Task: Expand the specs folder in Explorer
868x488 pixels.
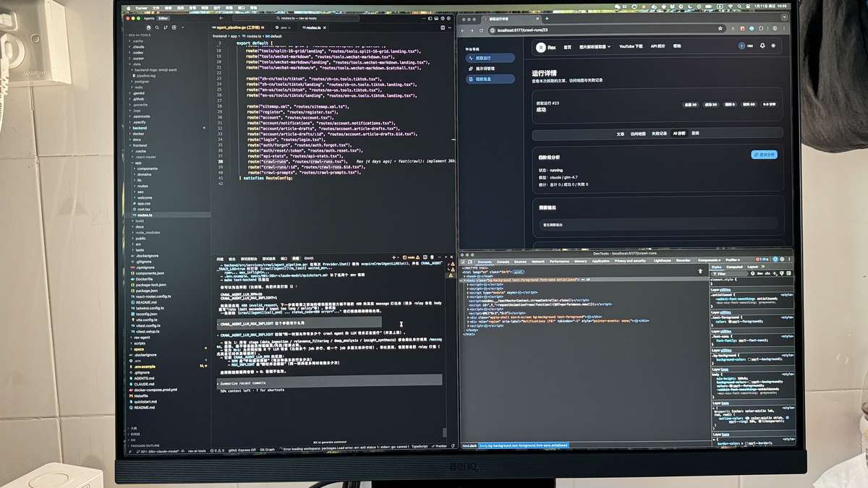Action: (138, 349)
